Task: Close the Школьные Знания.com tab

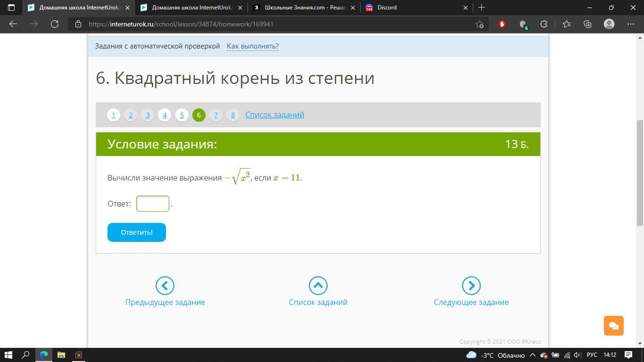Action: click(x=353, y=8)
